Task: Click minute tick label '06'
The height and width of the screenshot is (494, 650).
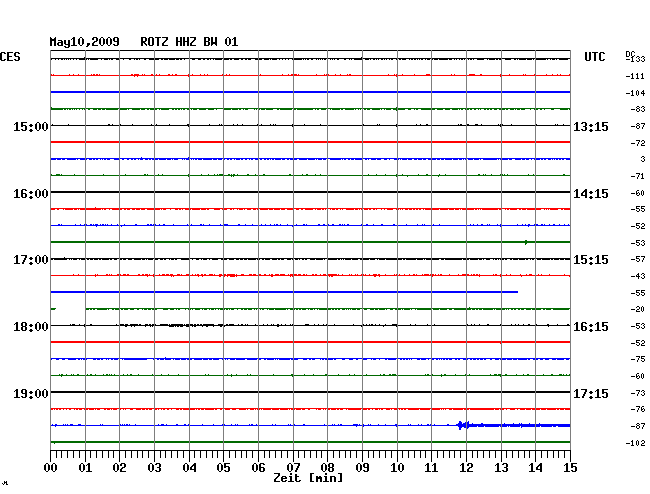Action: [258, 468]
